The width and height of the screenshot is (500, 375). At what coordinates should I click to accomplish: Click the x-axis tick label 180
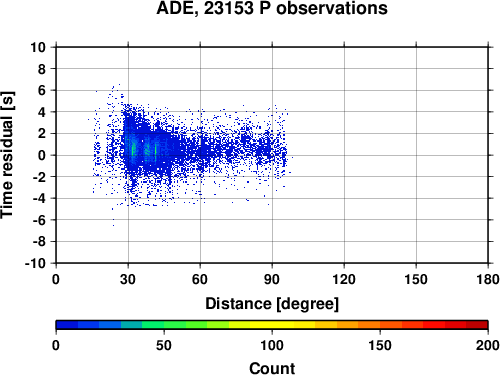(488, 279)
